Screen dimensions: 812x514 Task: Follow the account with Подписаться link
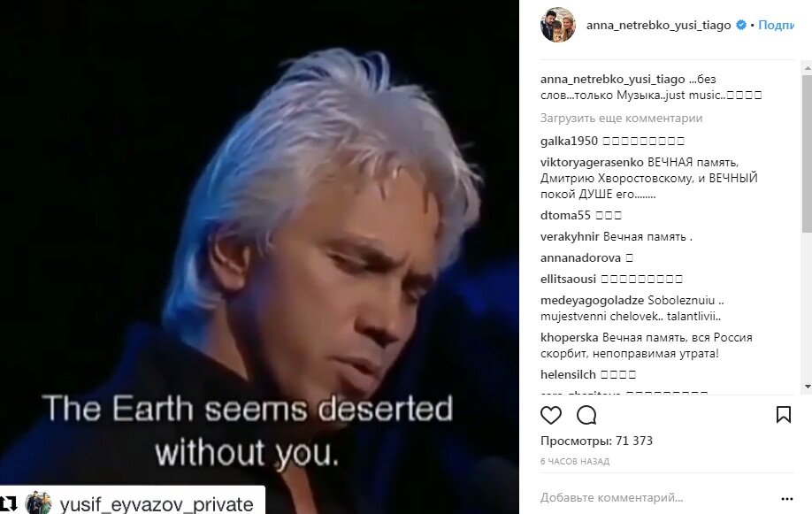pos(776,25)
